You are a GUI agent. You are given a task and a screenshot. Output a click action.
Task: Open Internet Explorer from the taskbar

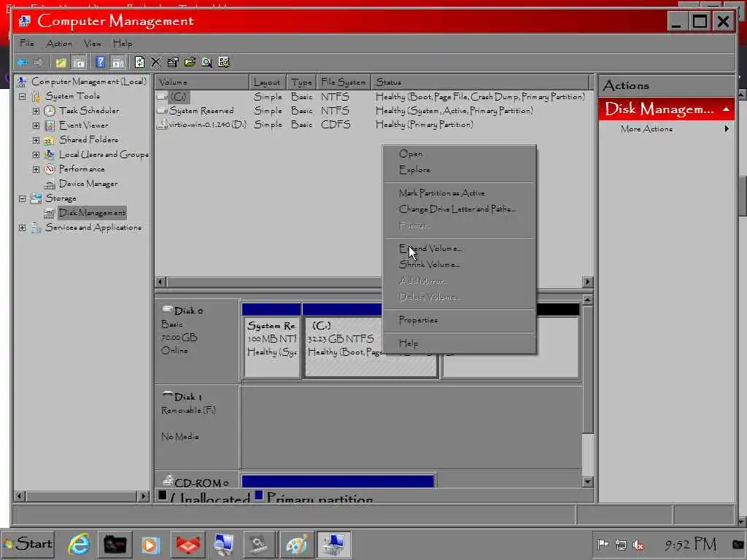pyautogui.click(x=79, y=544)
